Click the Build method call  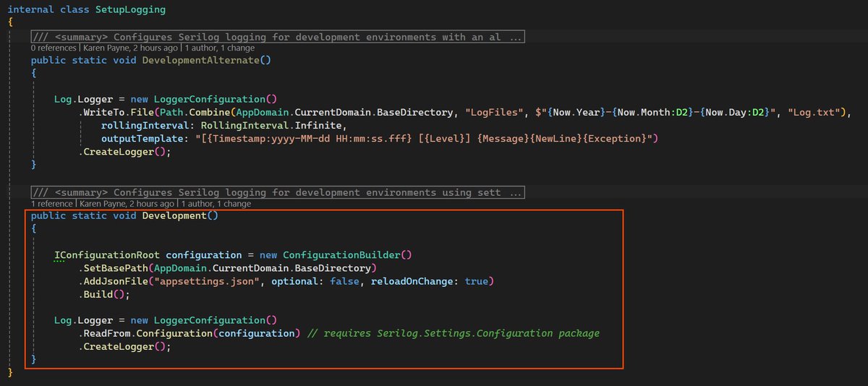pyautogui.click(x=98, y=294)
